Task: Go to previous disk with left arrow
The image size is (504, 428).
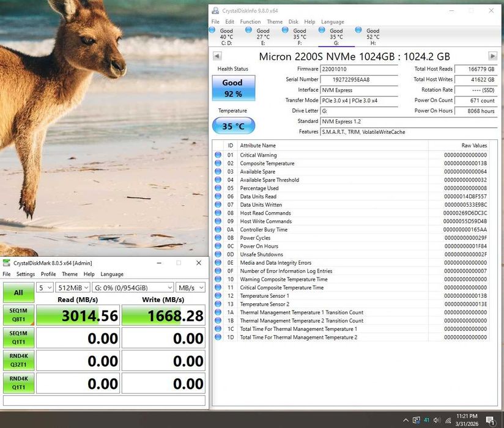Action: pyautogui.click(x=217, y=56)
